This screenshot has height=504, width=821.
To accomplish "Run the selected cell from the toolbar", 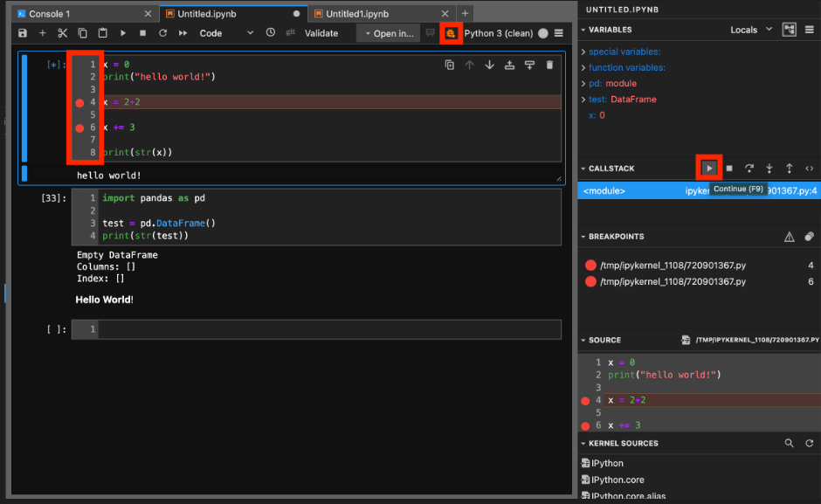I will click(x=123, y=33).
